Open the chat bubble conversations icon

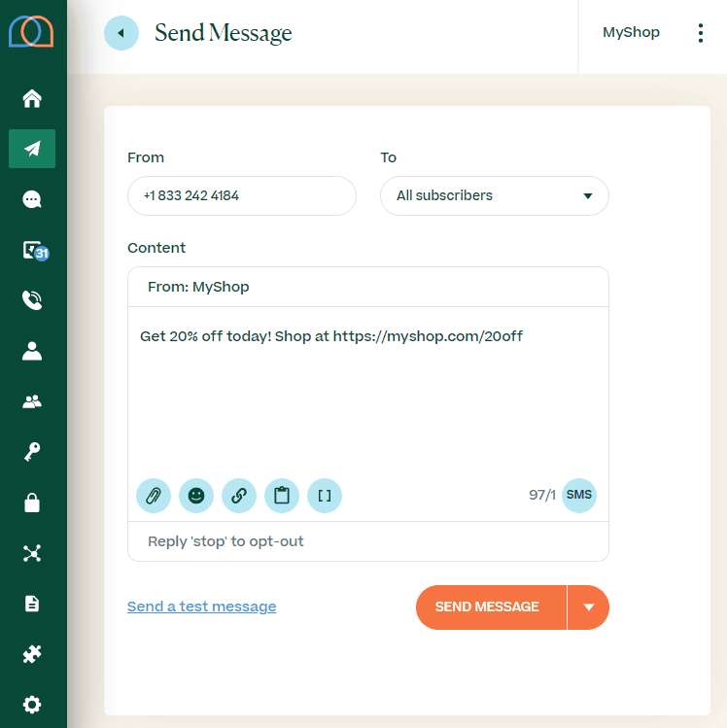tap(32, 199)
